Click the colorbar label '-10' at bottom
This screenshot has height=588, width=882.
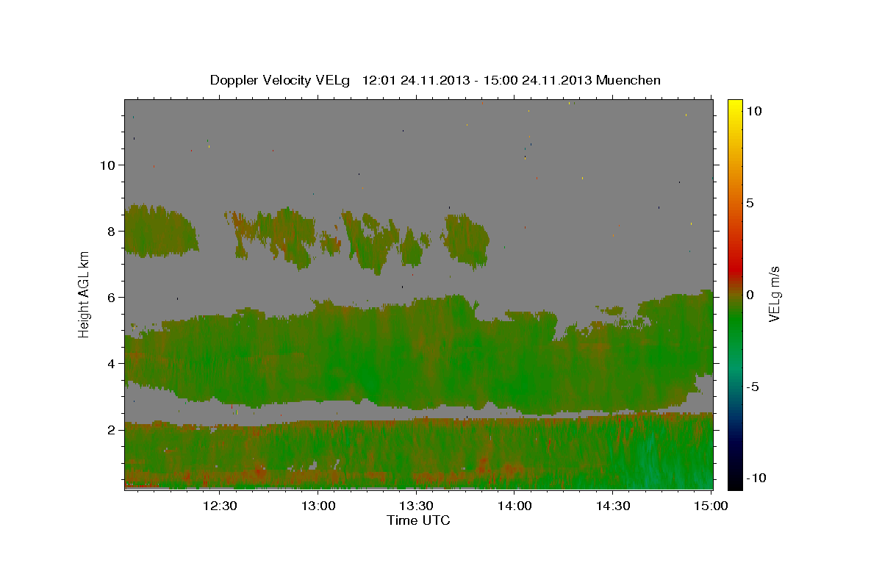[757, 478]
